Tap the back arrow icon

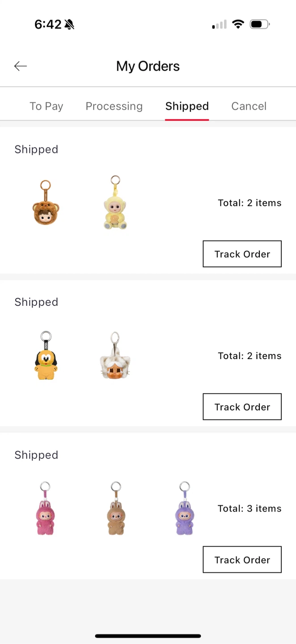click(x=21, y=66)
